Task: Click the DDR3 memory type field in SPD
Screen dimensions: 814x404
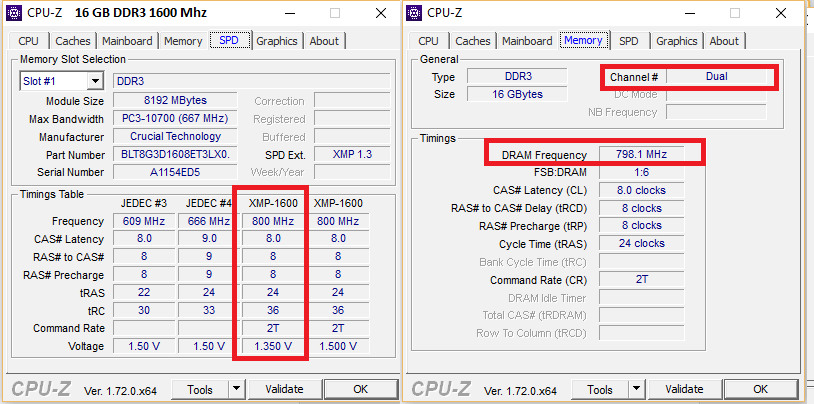Action: 252,82
